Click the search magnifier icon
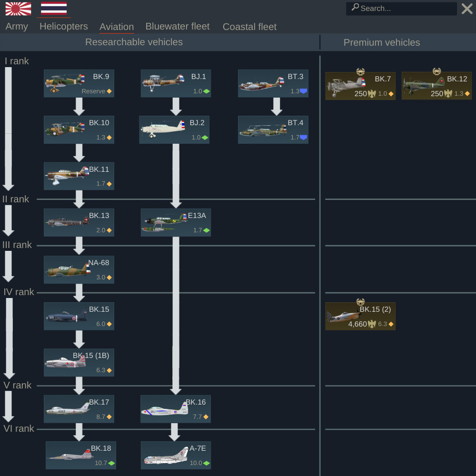The image size is (476, 476). pyautogui.click(x=355, y=7)
